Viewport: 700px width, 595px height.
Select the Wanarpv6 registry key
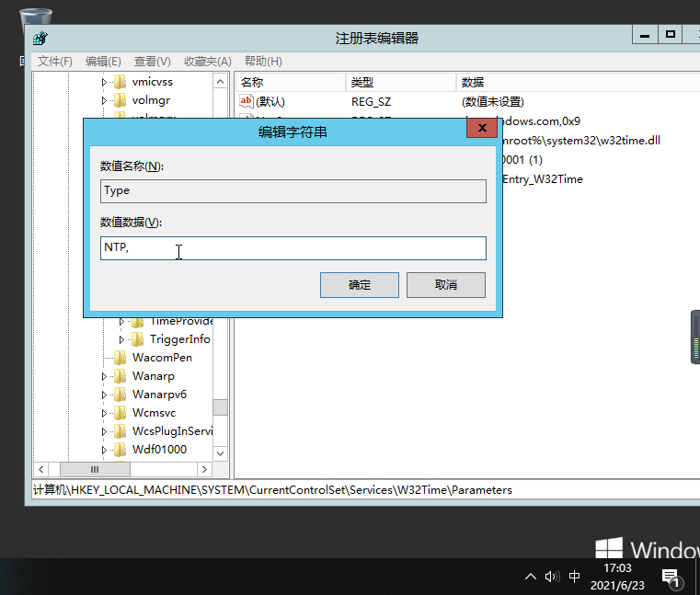click(x=158, y=395)
